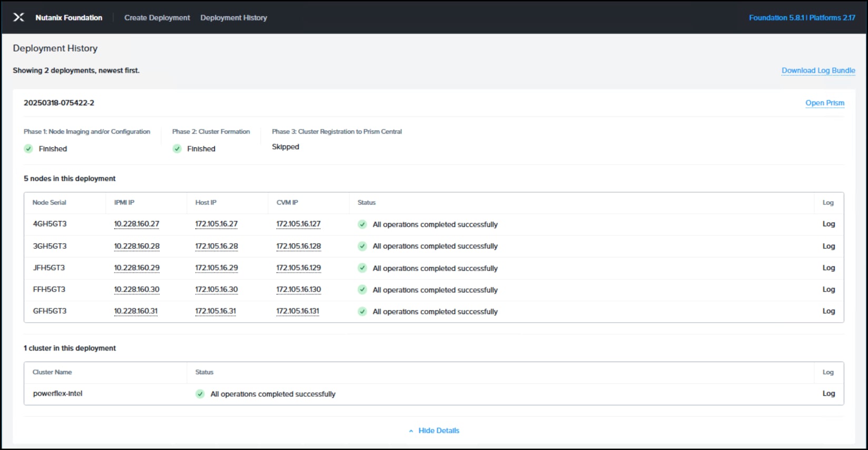The width and height of the screenshot is (868, 450).
Task: Open the Log for cluster powerflex-intel
Action: point(829,393)
